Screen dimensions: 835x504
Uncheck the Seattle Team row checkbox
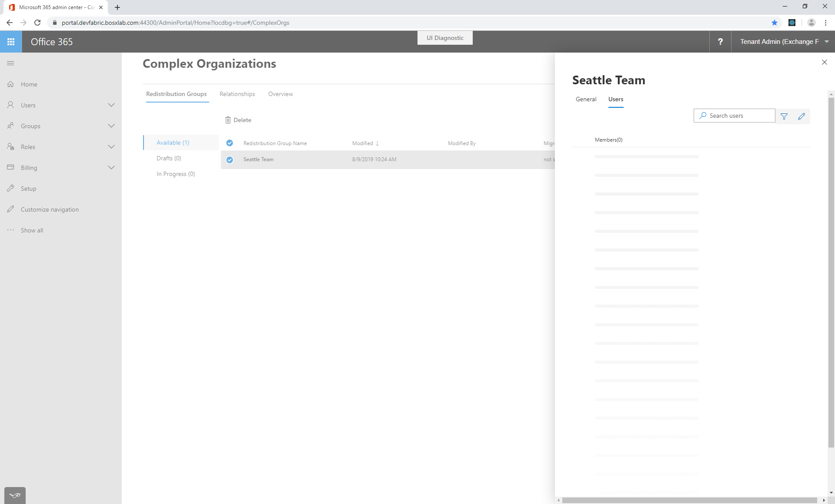point(230,159)
